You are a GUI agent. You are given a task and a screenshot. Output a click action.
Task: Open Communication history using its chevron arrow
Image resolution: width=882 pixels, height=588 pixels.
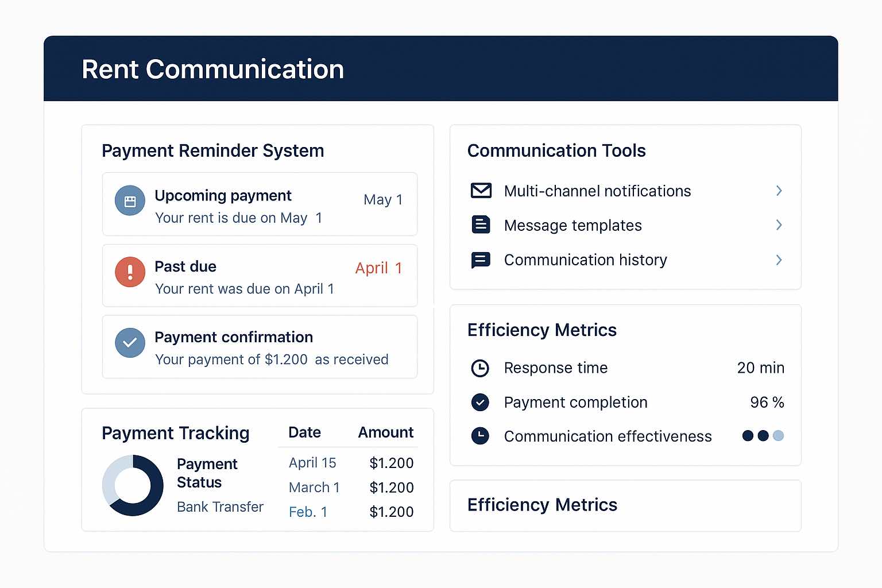coord(779,260)
